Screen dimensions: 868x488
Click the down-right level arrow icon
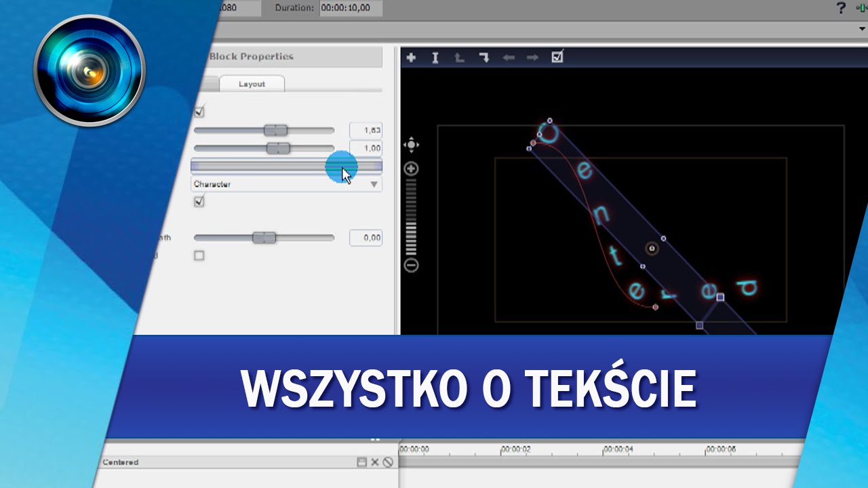coord(484,58)
